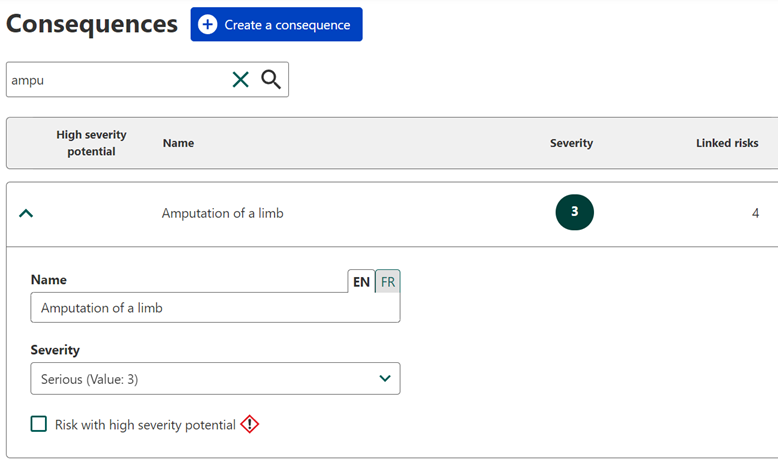This screenshot has width=778, height=463.
Task: Sort by the Name column header
Action: pos(178,143)
